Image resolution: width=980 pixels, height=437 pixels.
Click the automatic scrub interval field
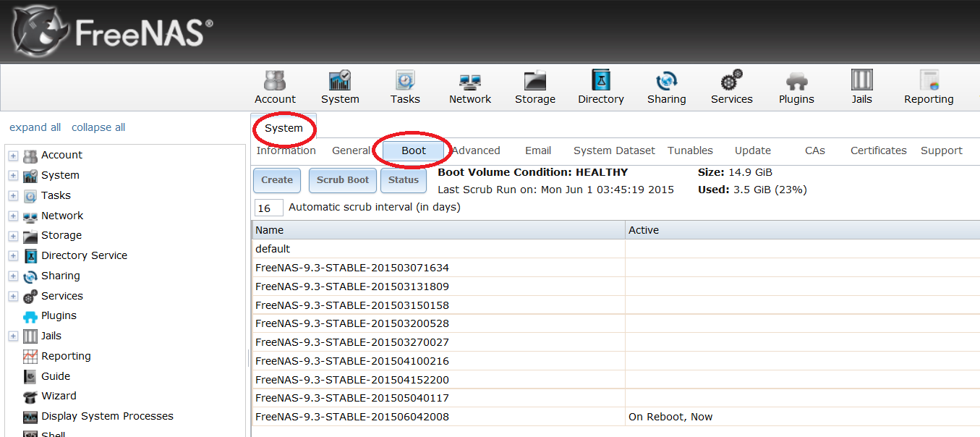coord(268,208)
